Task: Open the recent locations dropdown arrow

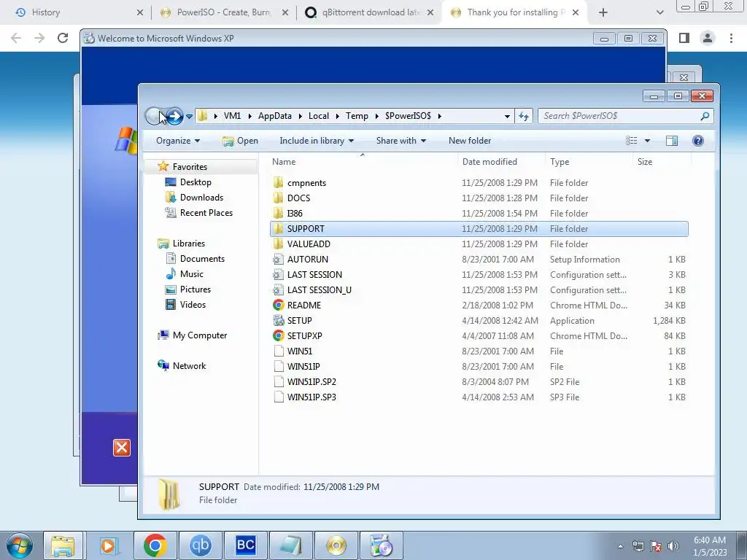Action: pos(189,116)
